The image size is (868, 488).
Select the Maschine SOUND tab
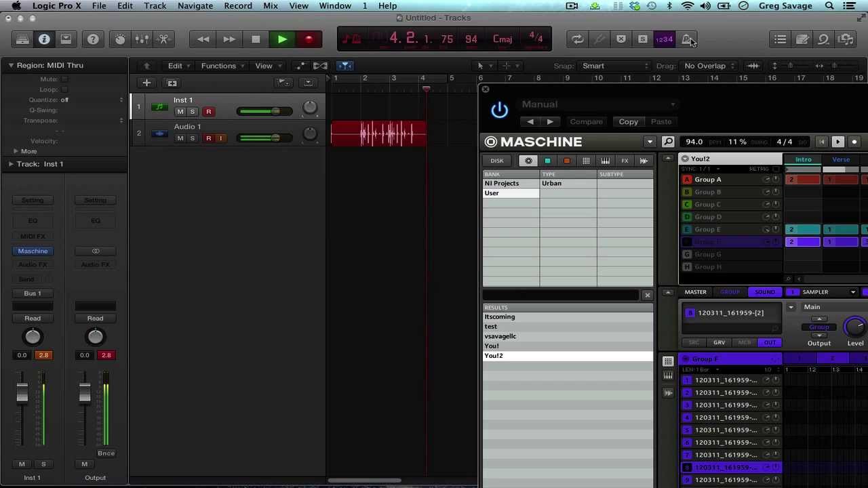pyautogui.click(x=765, y=292)
